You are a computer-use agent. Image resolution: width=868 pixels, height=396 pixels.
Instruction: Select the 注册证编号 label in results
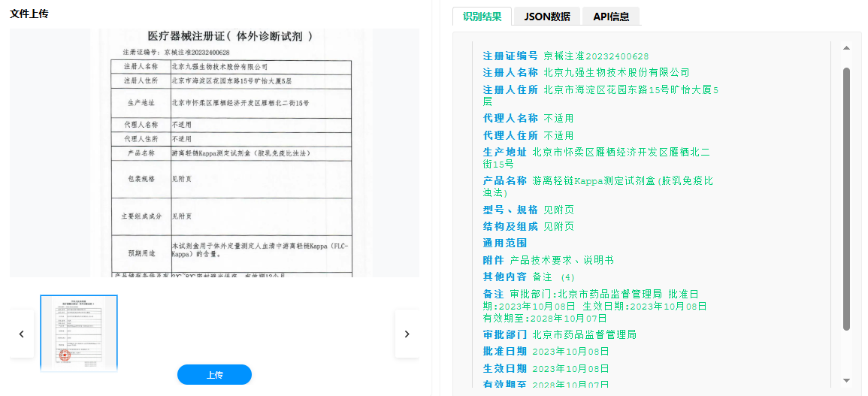[510, 56]
